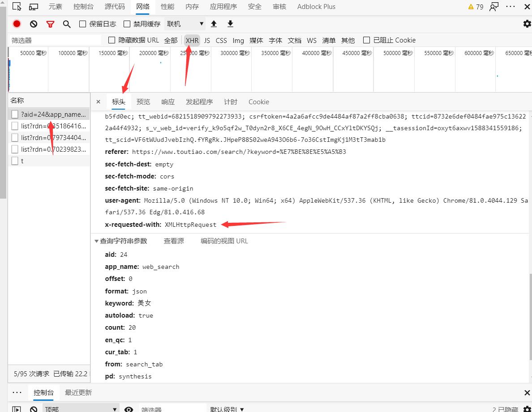
Task: Click view URL encoded link (编码的视图 URL)
Action: tap(224, 241)
